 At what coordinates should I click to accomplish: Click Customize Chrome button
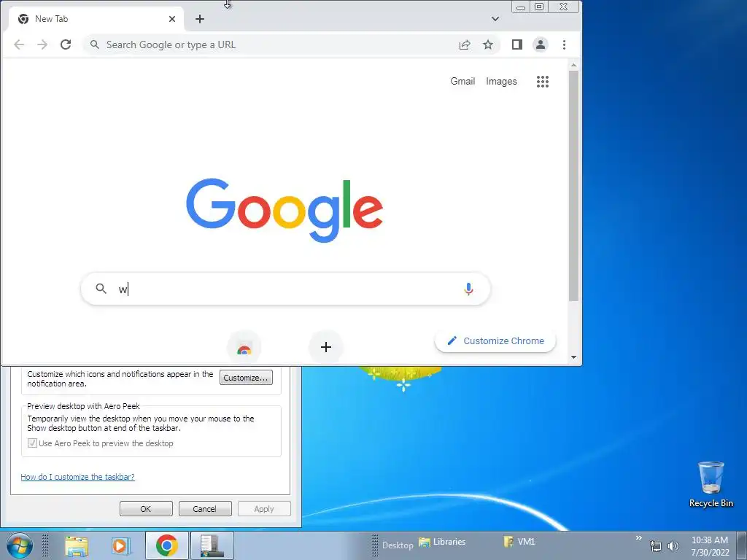click(495, 341)
